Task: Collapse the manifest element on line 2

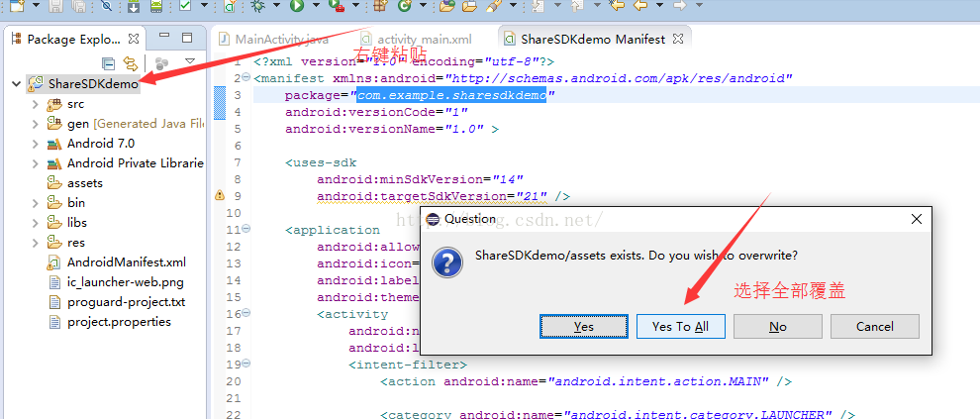Action: click(x=245, y=78)
